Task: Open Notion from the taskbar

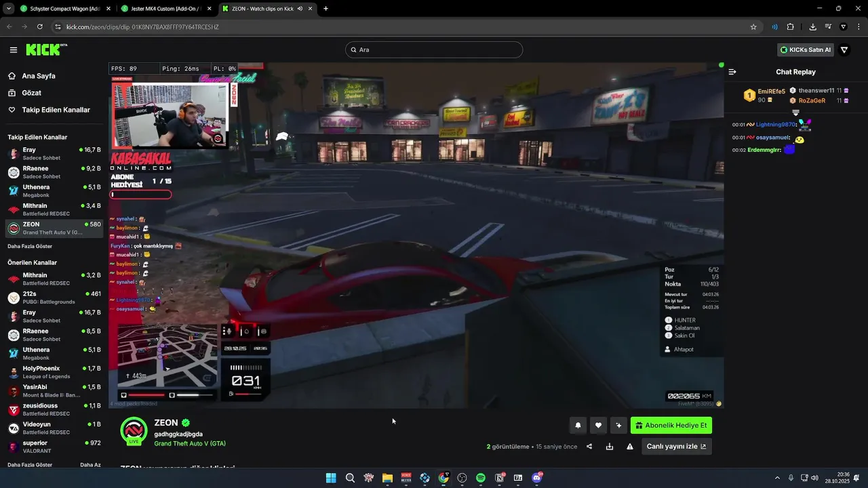Action: (500, 478)
